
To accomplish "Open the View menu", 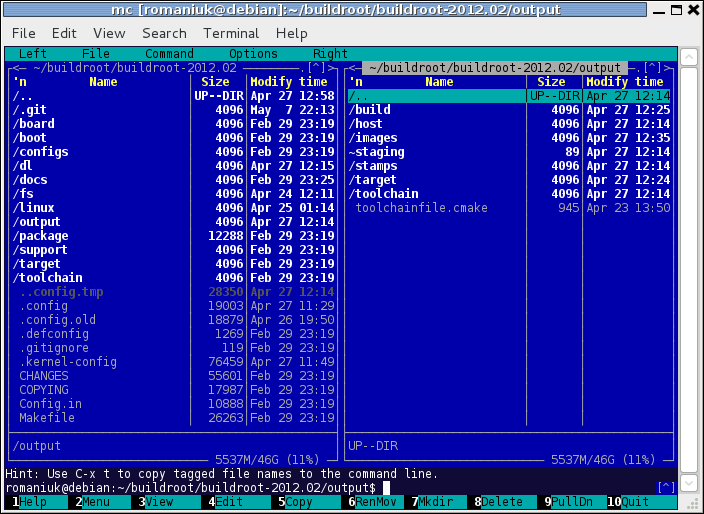I will tap(109, 33).
